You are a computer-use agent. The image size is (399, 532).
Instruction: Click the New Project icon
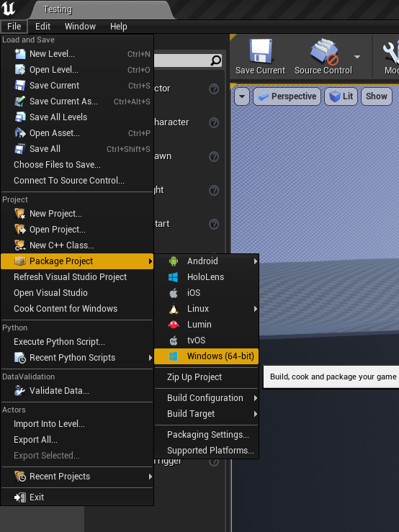(x=20, y=214)
